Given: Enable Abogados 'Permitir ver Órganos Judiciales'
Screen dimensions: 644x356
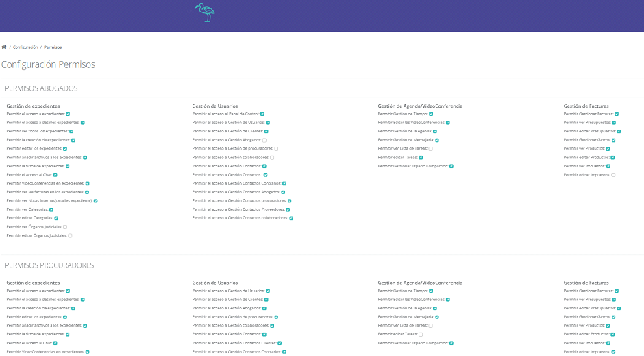Looking at the screenshot, I should coord(65,227).
